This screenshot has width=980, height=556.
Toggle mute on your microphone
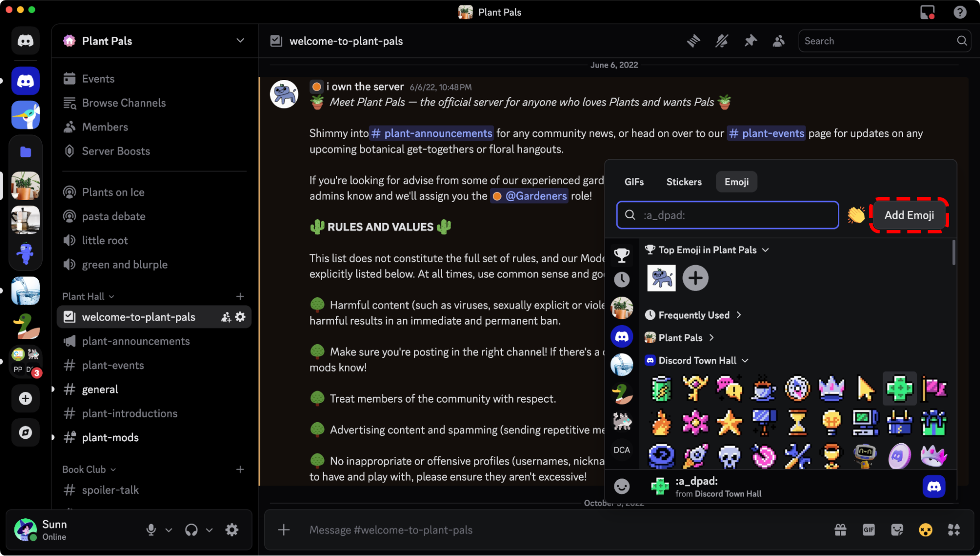point(151,530)
